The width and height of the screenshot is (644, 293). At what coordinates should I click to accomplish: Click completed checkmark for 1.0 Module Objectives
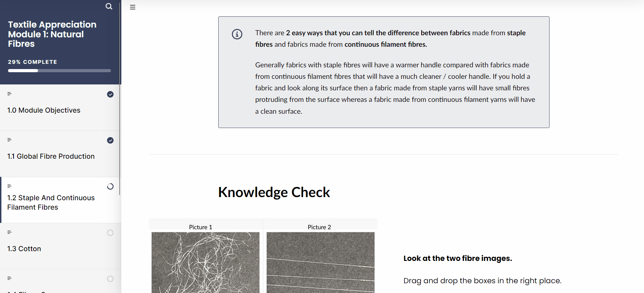(110, 95)
